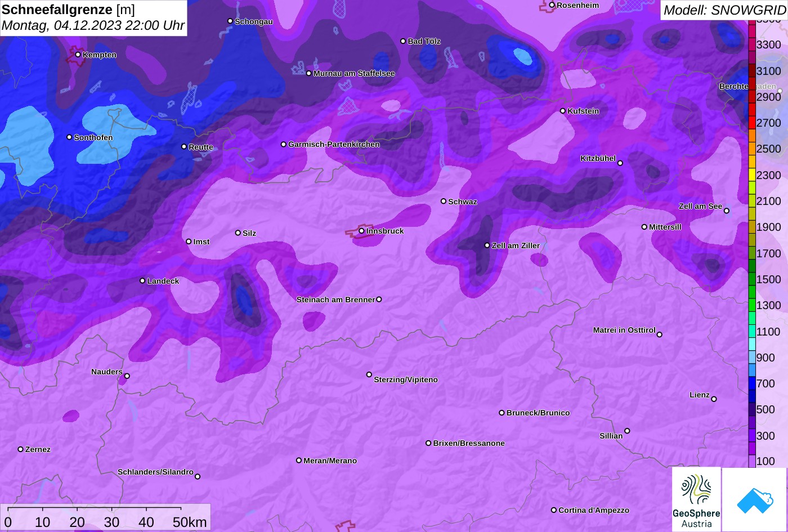
Task: Click the Murnau am Staffelsee label
Action: tap(354, 73)
